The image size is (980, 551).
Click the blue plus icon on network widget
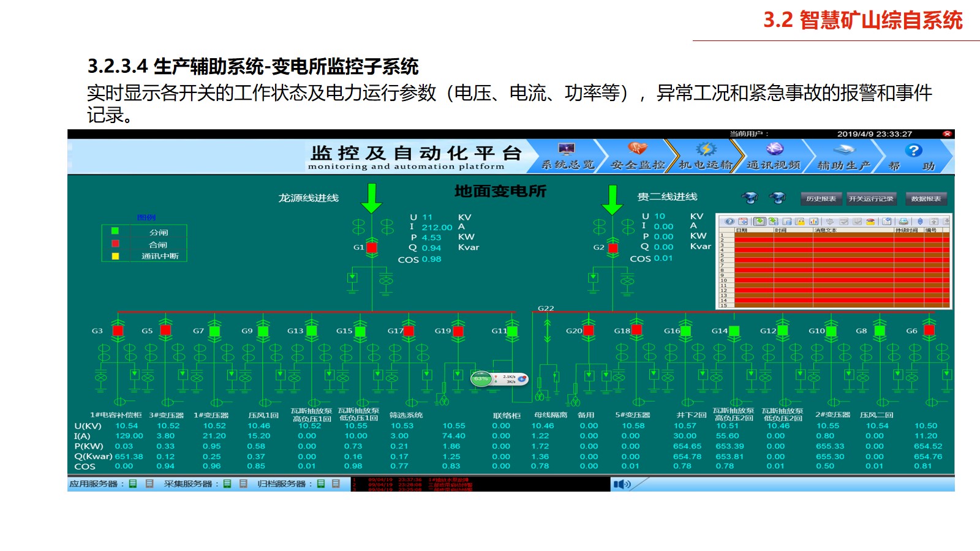[x=522, y=379]
